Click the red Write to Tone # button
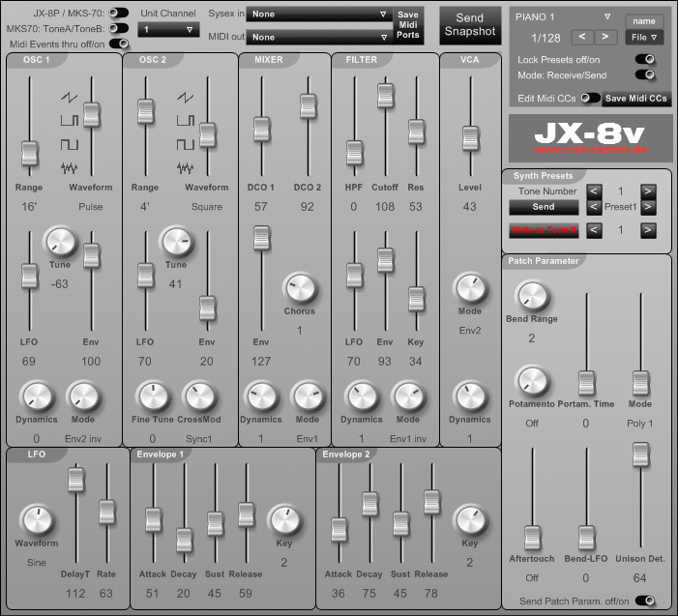 tap(544, 230)
